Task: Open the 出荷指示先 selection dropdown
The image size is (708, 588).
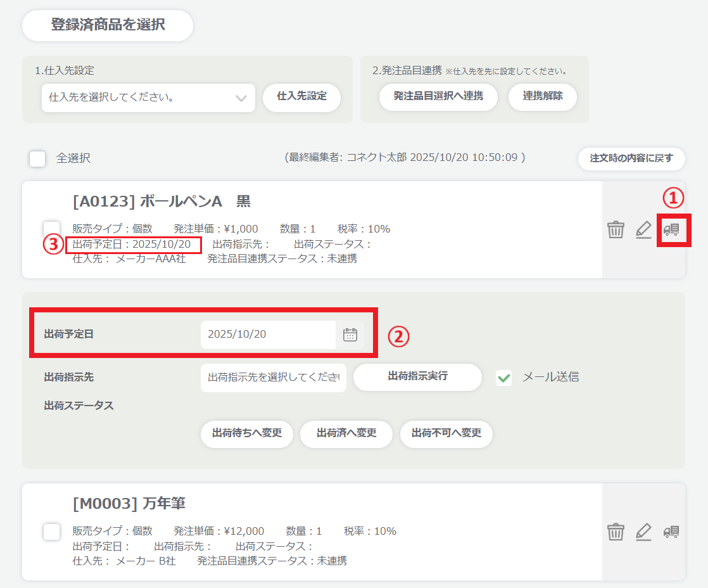Action: (273, 378)
